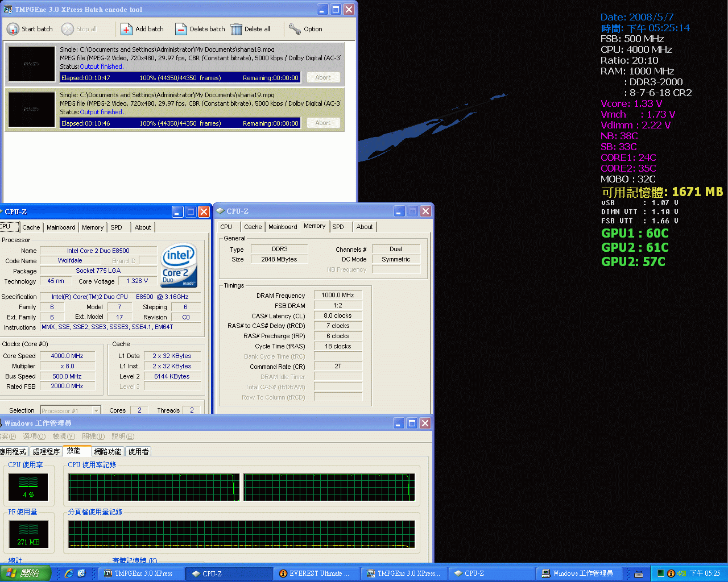This screenshot has width=728, height=582.
Task: Click the Core Speed value '4000.0 MHz'
Action: [67, 356]
